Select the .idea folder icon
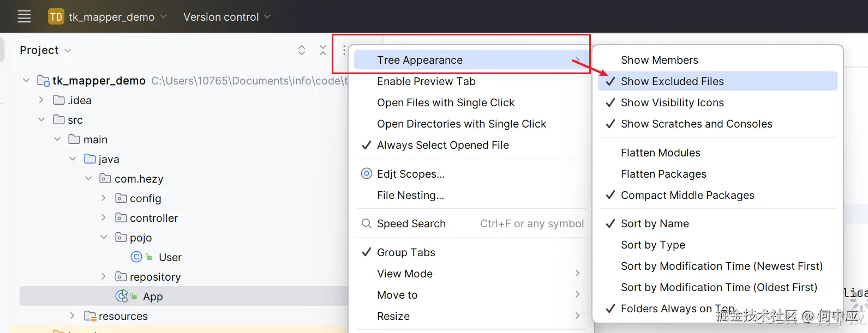Screen dimensions: 868x333 pos(59,100)
